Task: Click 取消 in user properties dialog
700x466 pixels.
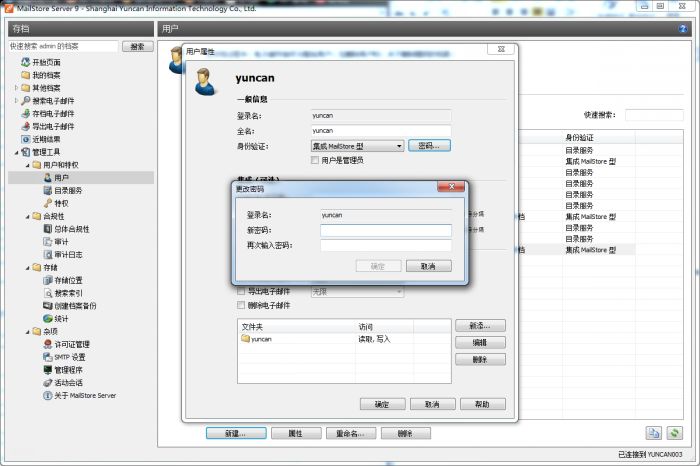Action: pos(433,404)
